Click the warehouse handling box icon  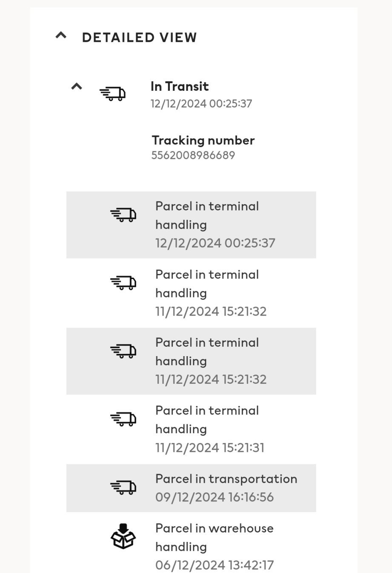click(123, 536)
